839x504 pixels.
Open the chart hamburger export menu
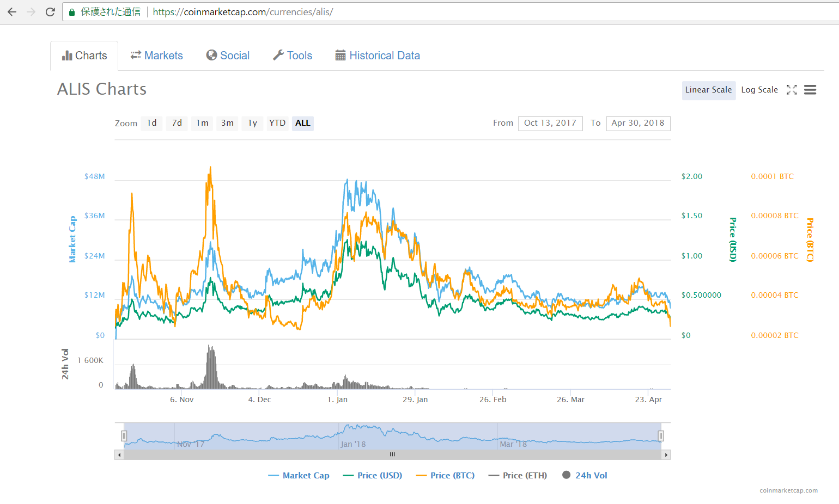click(x=810, y=90)
